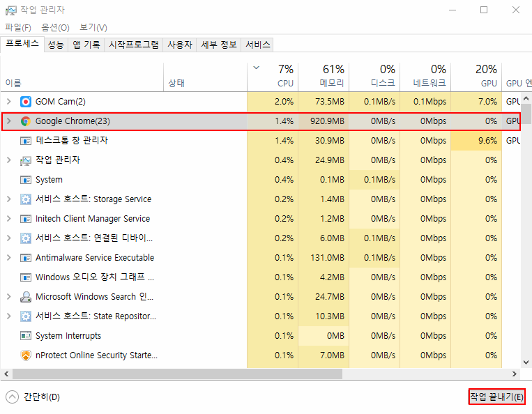The width and height of the screenshot is (532, 414).
Task: Select the 프로세스 tab
Action: coord(22,44)
